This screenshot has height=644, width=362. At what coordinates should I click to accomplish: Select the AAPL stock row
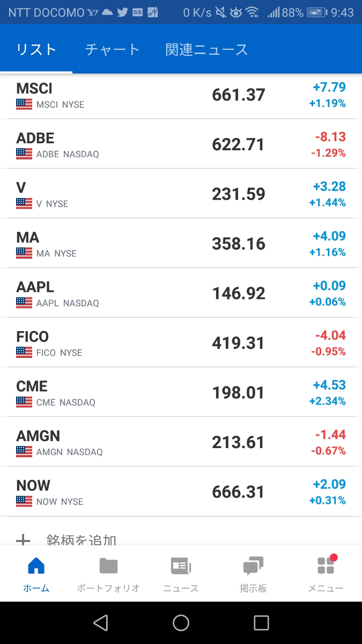pos(181,293)
